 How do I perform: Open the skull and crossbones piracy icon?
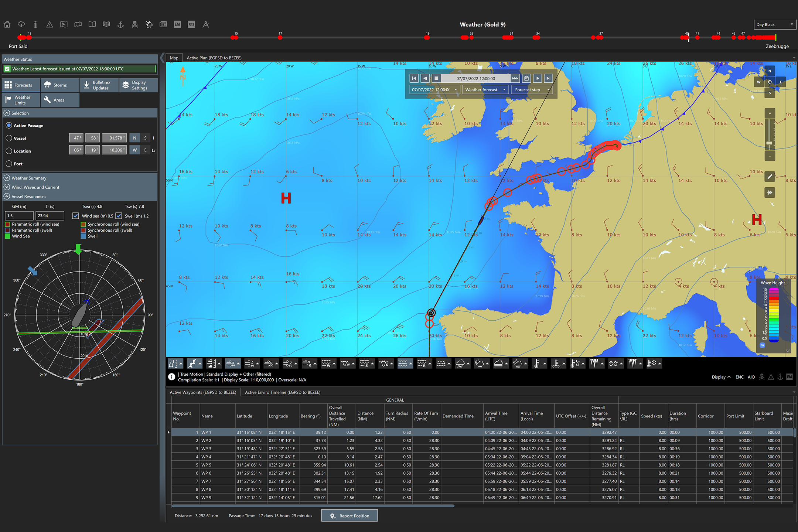click(135, 24)
